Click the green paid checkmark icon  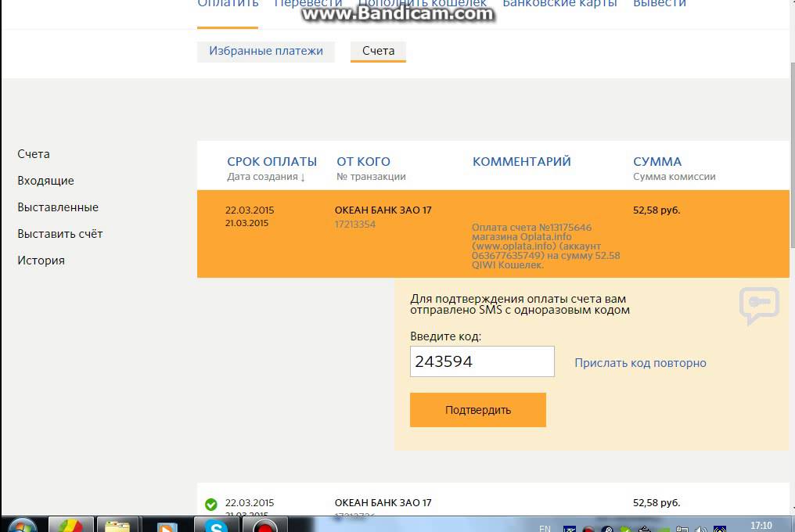coord(211,505)
